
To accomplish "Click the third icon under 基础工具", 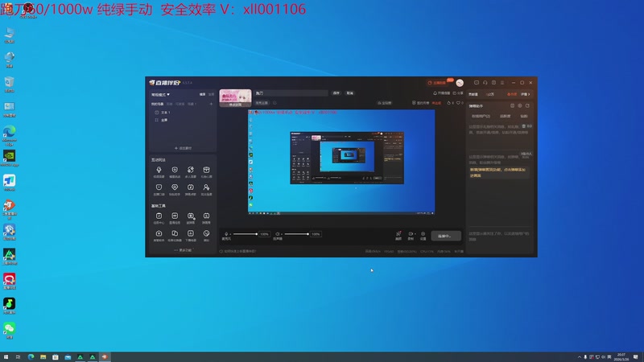I will 191,216.
